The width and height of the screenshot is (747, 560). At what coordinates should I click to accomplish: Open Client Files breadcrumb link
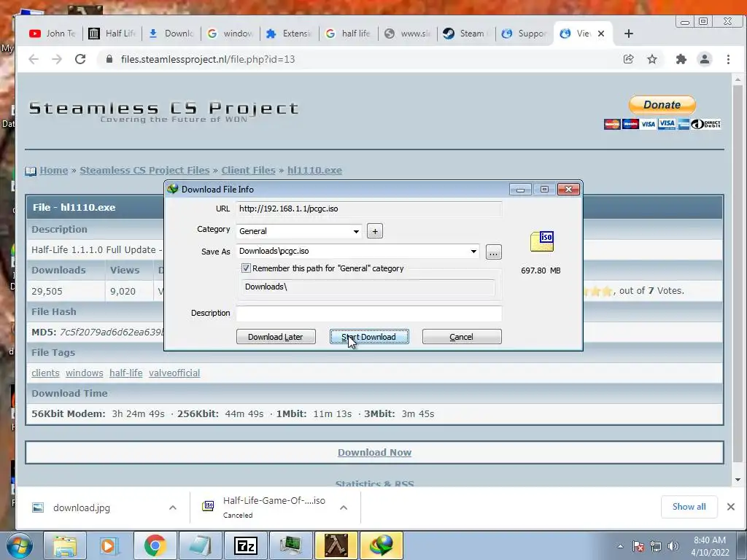[x=248, y=170]
